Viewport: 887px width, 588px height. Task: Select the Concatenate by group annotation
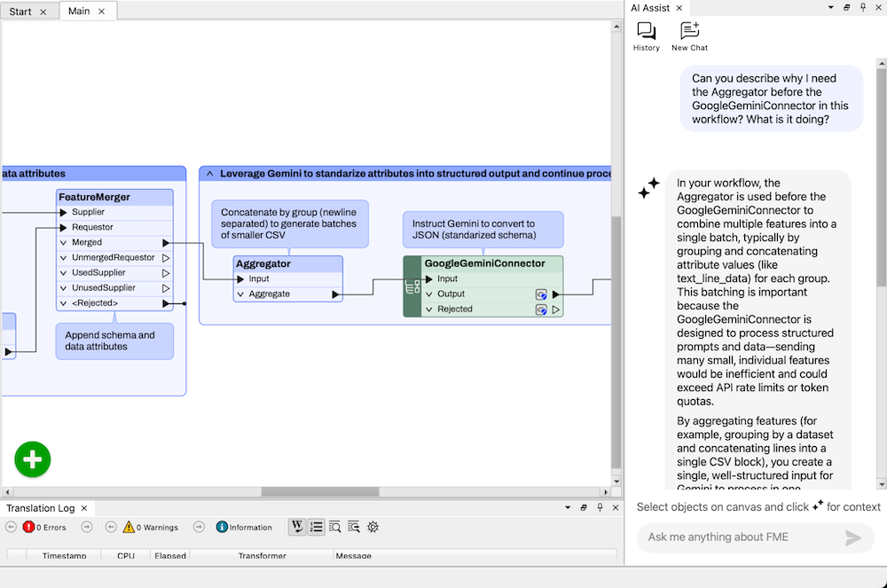click(x=290, y=223)
